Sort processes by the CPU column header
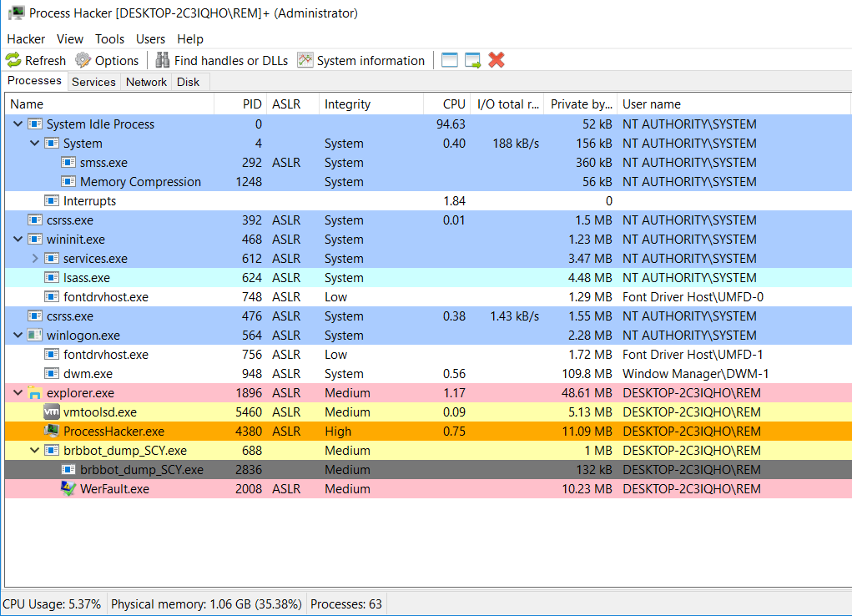 coord(454,104)
